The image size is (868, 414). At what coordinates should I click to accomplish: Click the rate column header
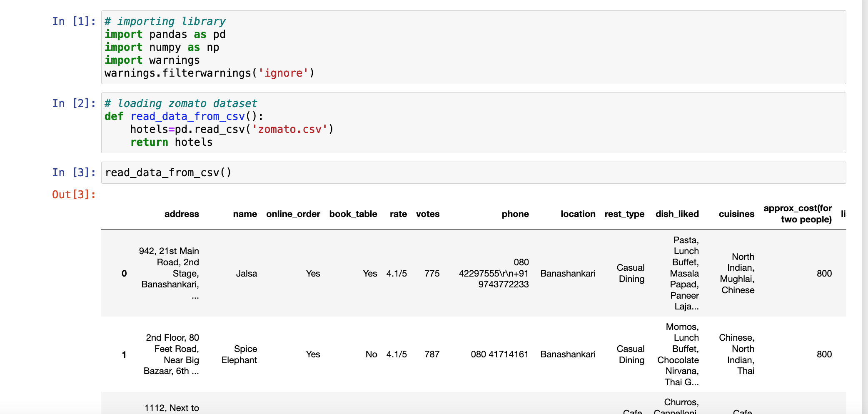tap(398, 214)
